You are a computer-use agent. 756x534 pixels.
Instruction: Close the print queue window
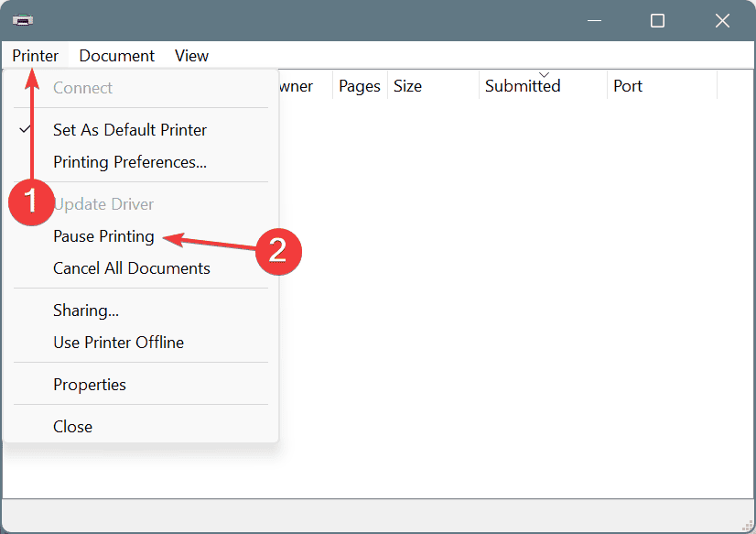click(x=722, y=21)
